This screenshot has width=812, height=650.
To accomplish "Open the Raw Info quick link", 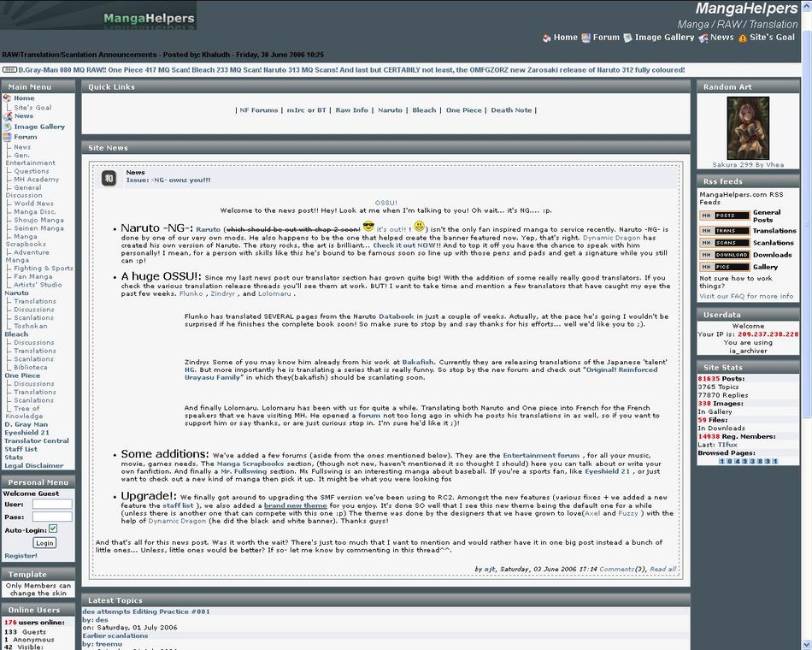I will [x=351, y=109].
